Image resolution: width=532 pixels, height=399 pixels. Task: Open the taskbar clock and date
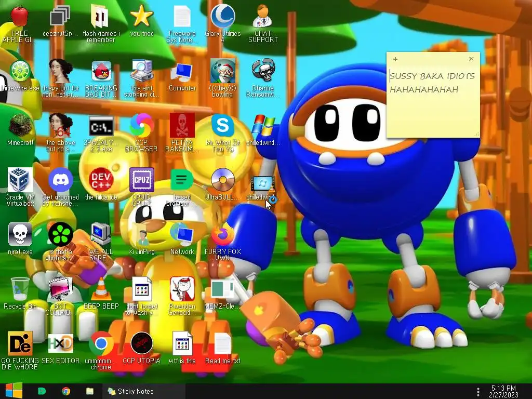coord(503,391)
